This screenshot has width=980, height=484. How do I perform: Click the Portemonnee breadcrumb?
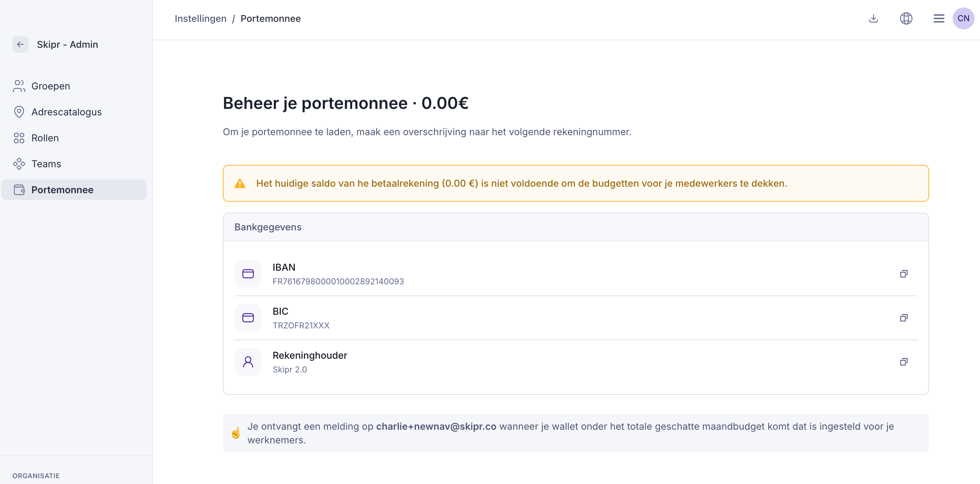[271, 18]
